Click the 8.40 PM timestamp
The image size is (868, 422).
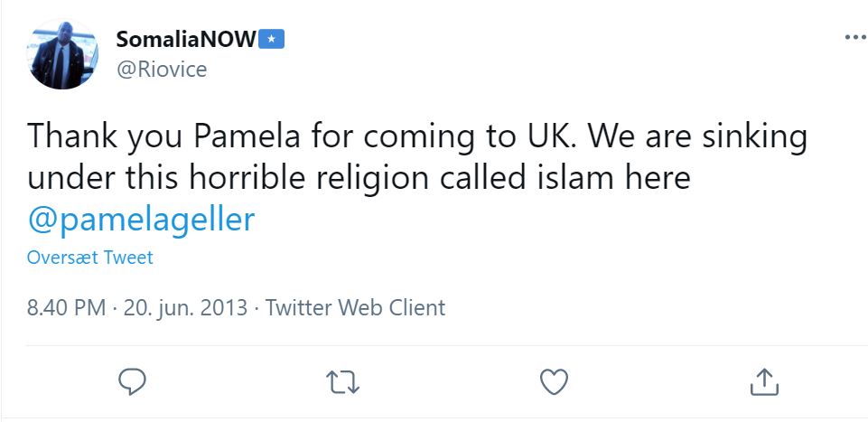(66, 307)
